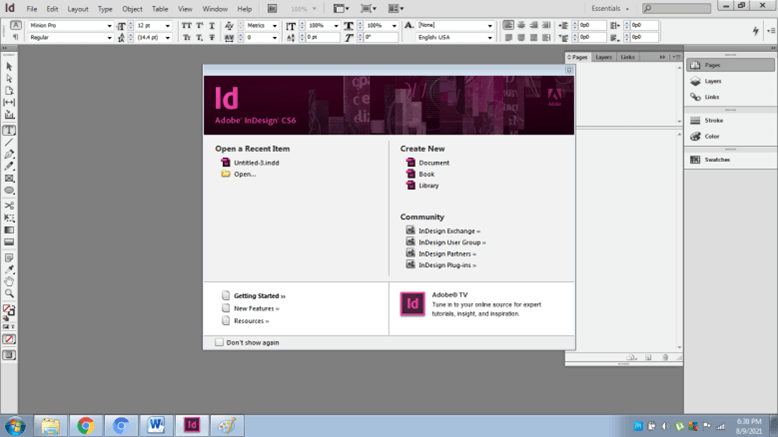Open the English: USA language dropdown
This screenshot has height=437, width=778.
click(490, 38)
